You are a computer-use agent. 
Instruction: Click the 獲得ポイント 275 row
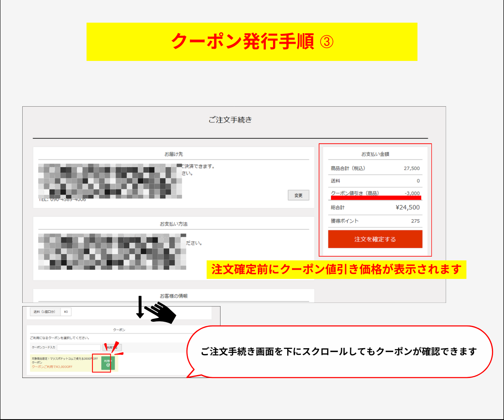point(375,221)
